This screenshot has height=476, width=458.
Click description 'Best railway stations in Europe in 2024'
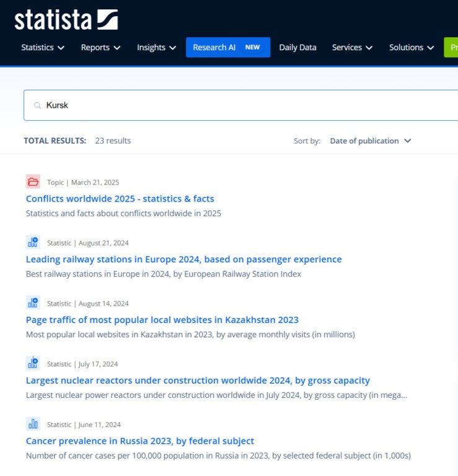163,274
